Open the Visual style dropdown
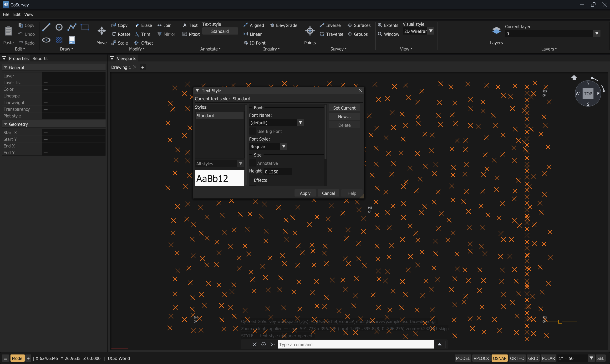Image resolution: width=610 pixels, height=364 pixels. pyautogui.click(x=418, y=31)
